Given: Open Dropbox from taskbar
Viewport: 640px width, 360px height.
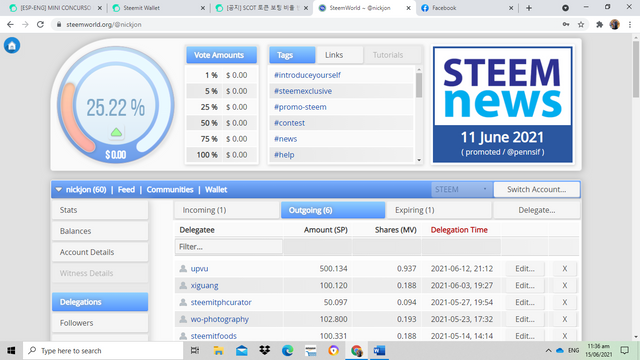Looking at the screenshot, I should point(264,351).
